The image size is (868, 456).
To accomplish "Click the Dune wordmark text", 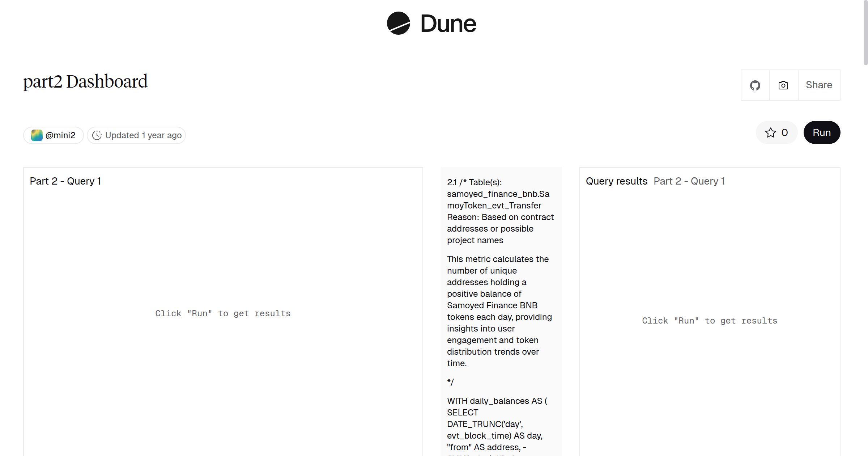I will pyautogui.click(x=448, y=24).
